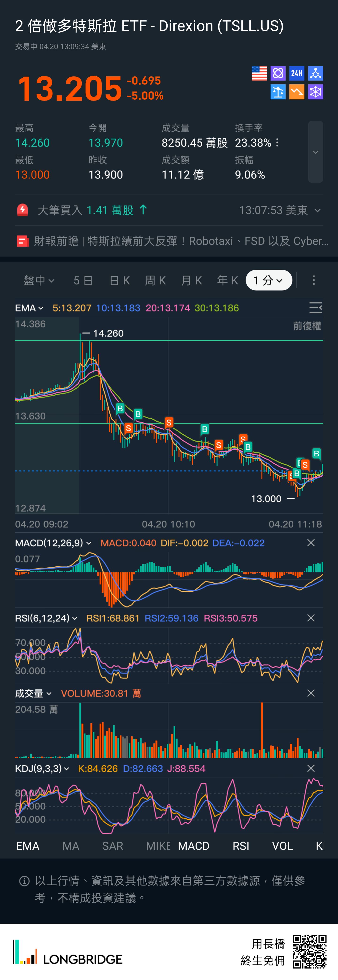Open the EMA settings dropdown
This screenshot has height=980, width=338.
tap(29, 308)
